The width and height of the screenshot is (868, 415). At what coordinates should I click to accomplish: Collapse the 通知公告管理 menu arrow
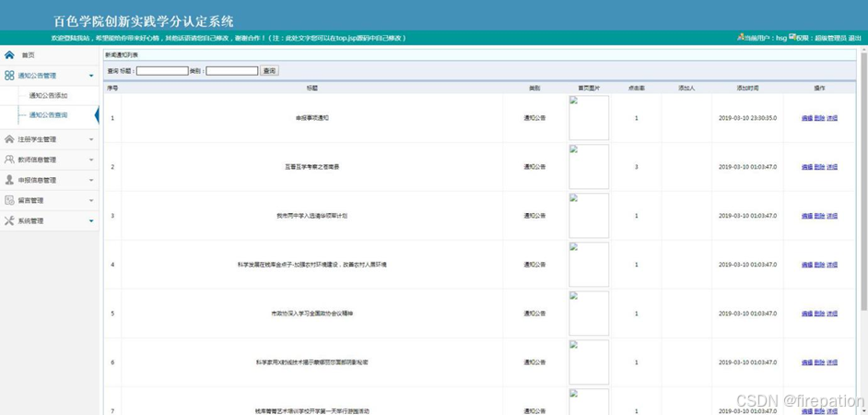91,76
